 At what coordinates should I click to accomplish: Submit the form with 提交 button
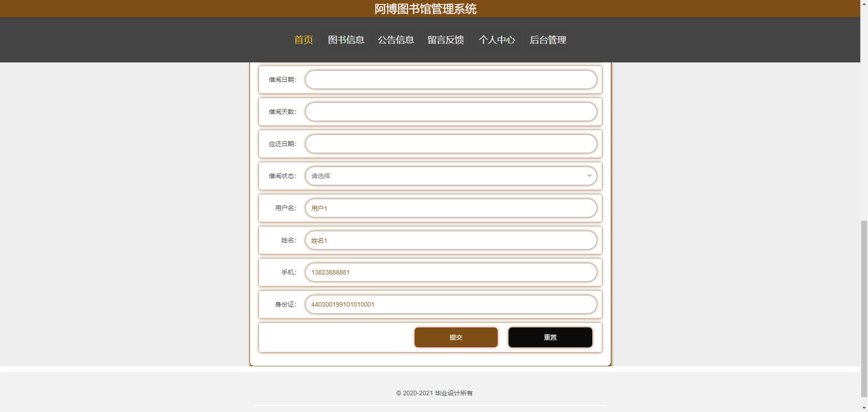click(x=456, y=337)
